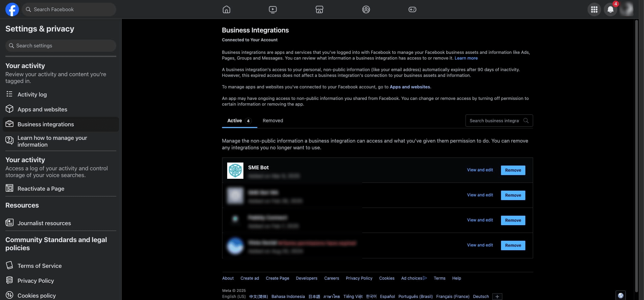Viewport: 644px width, 300px height.
Task: Open Apps and websites in sidebar
Action: tap(61, 109)
